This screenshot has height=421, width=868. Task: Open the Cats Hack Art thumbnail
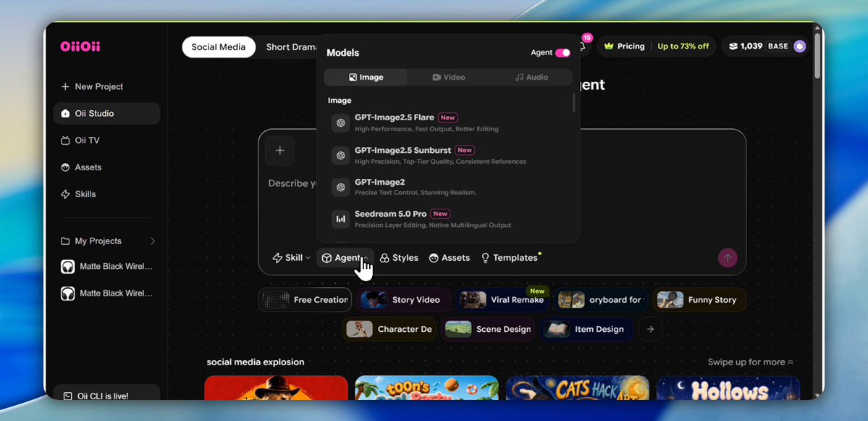click(x=578, y=388)
